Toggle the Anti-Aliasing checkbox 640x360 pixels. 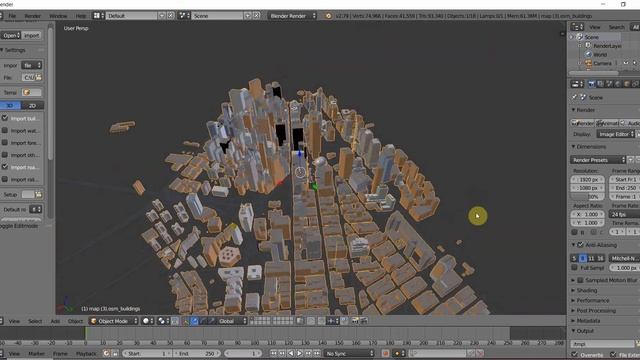[580, 245]
